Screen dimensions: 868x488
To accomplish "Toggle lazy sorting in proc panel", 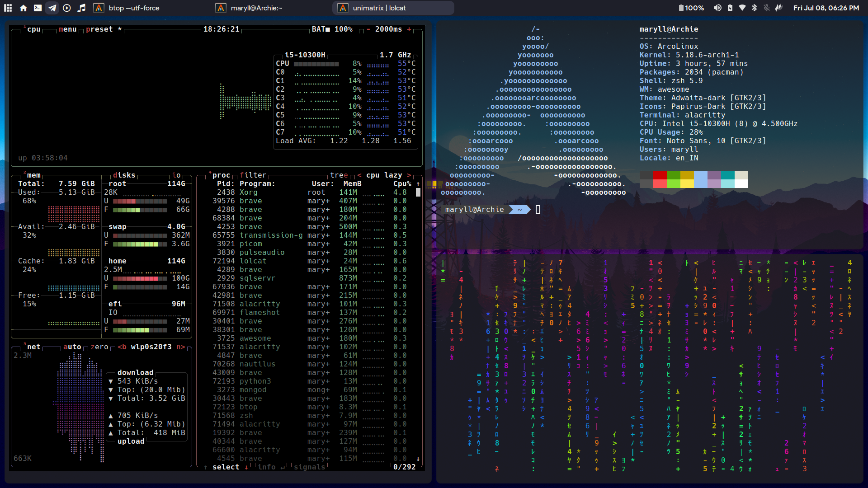I will [x=393, y=175].
